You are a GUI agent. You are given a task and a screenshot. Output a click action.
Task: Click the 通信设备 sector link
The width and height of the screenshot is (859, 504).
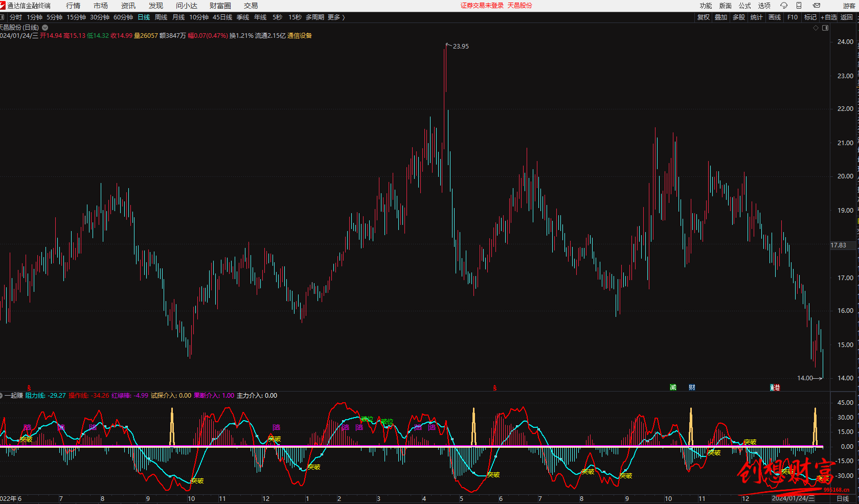pos(300,36)
